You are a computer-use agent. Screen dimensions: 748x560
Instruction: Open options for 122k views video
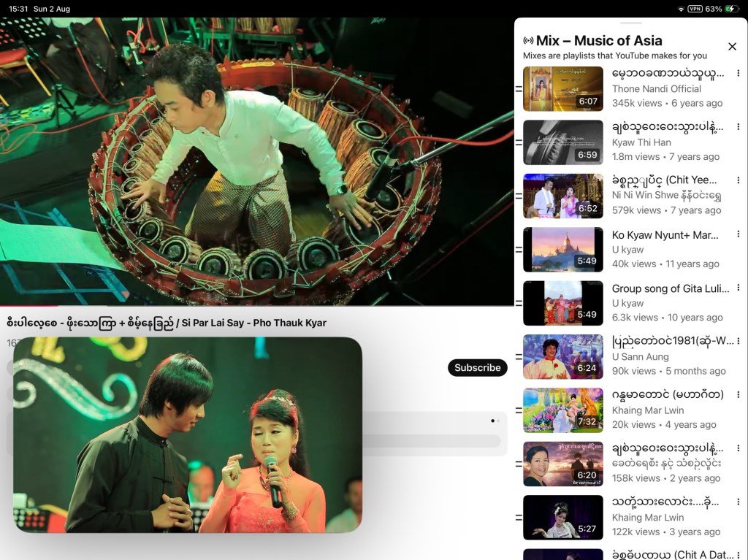click(738, 502)
